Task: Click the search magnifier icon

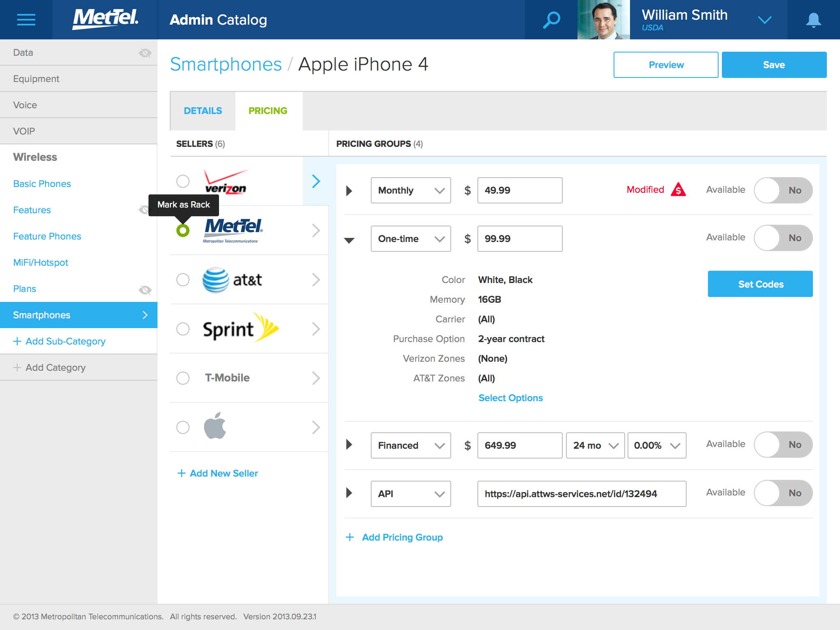Action: point(551,20)
